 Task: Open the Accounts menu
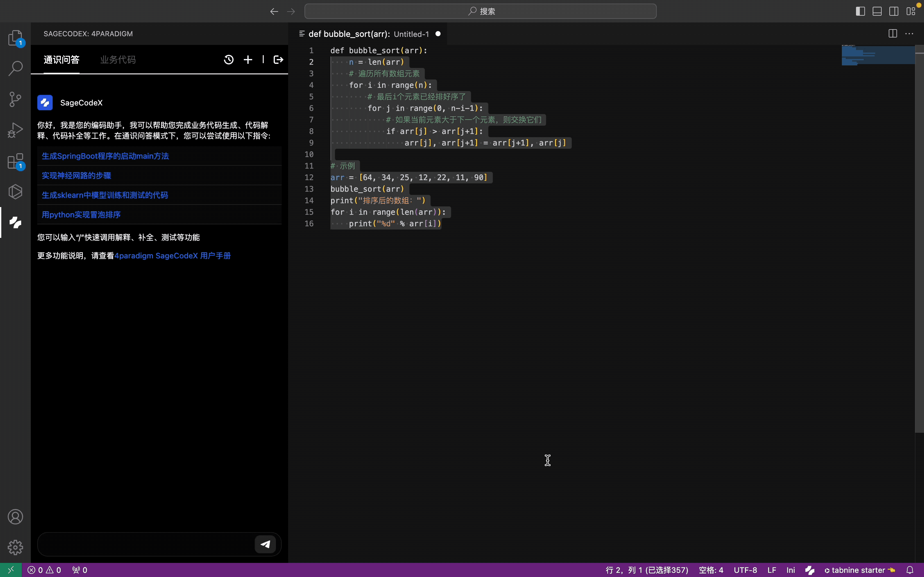(15, 517)
